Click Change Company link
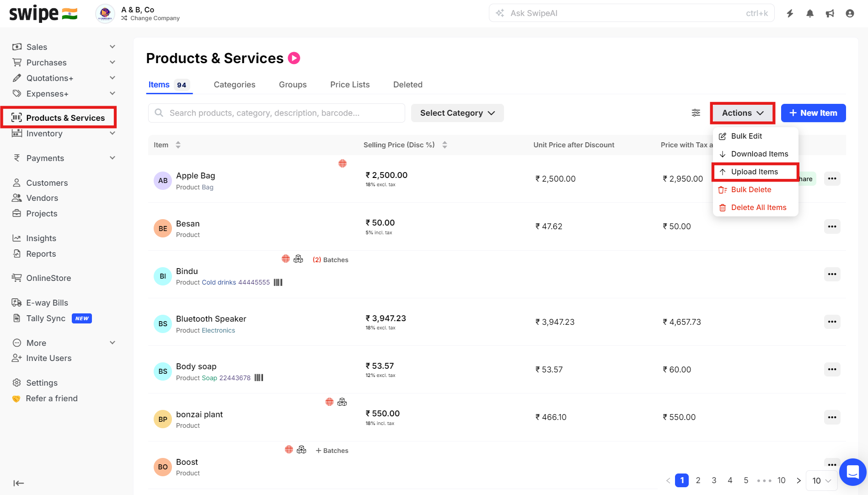The height and width of the screenshot is (495, 868). pos(155,18)
